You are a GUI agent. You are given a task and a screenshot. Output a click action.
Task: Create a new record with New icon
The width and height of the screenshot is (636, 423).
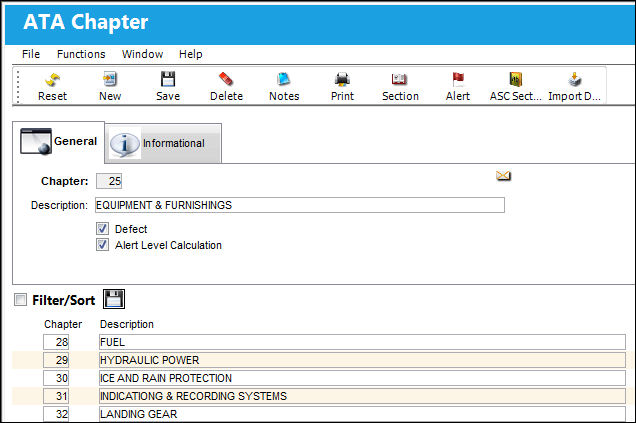click(x=110, y=79)
